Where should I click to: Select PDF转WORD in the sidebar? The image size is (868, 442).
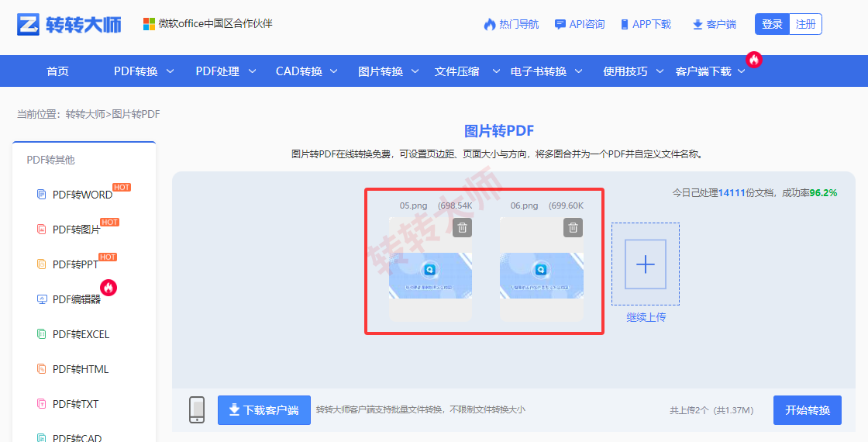(x=82, y=195)
